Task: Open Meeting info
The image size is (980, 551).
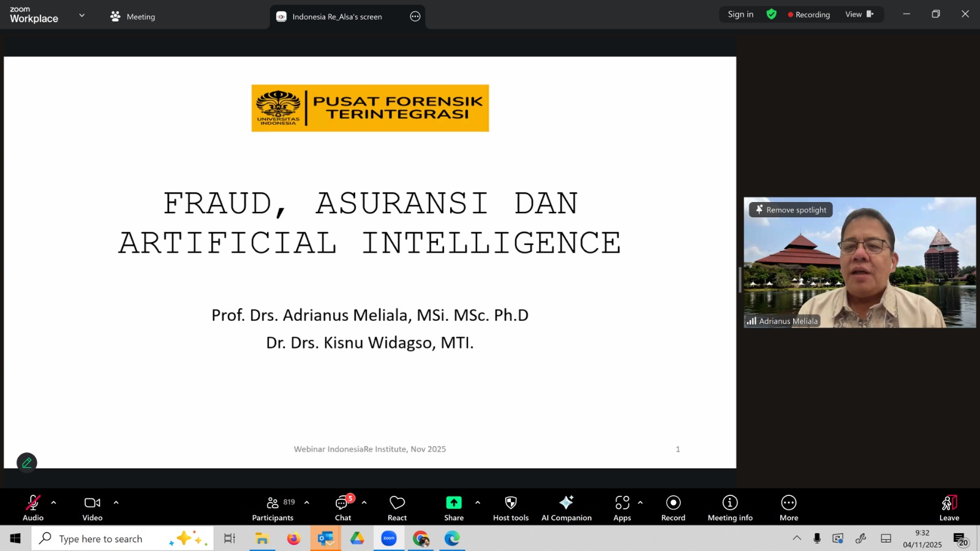Action: click(729, 508)
